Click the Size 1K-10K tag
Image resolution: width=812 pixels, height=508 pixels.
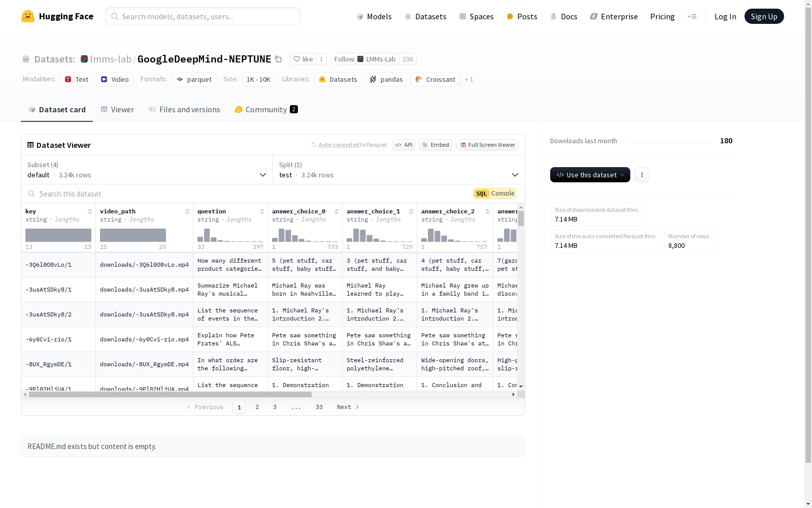(258, 79)
